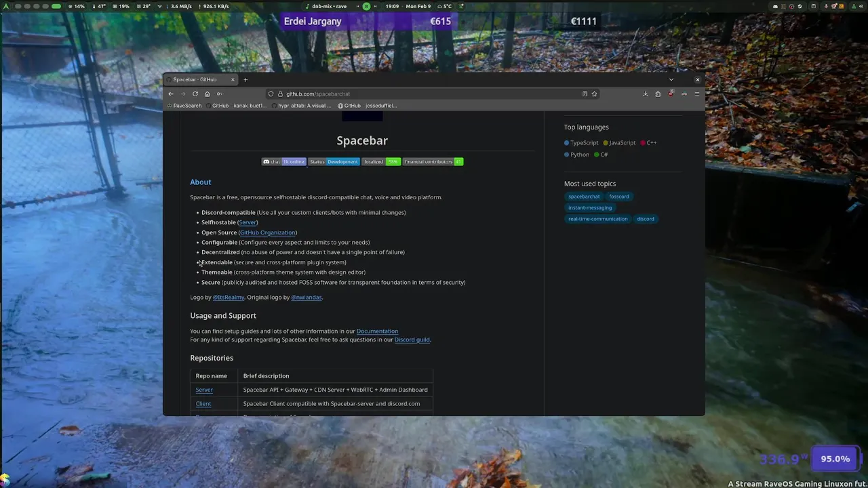Open the Server repository link in table
This screenshot has height=488, width=868.
(x=204, y=390)
